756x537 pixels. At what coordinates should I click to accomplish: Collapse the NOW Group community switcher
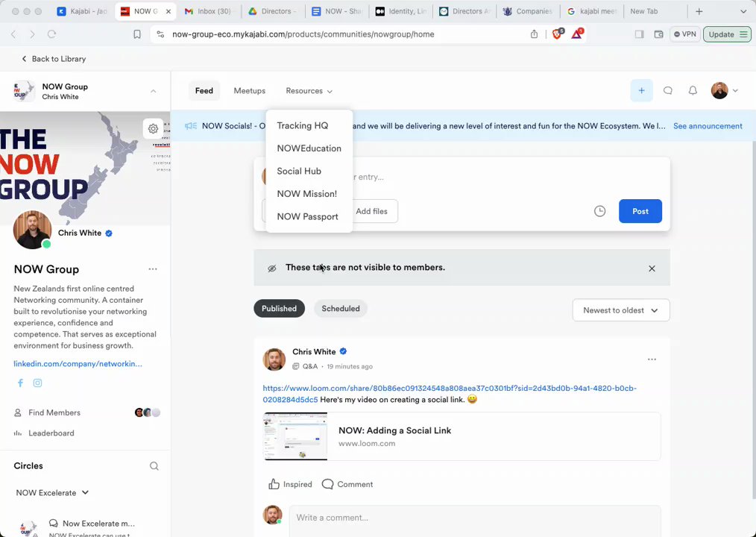point(153,91)
